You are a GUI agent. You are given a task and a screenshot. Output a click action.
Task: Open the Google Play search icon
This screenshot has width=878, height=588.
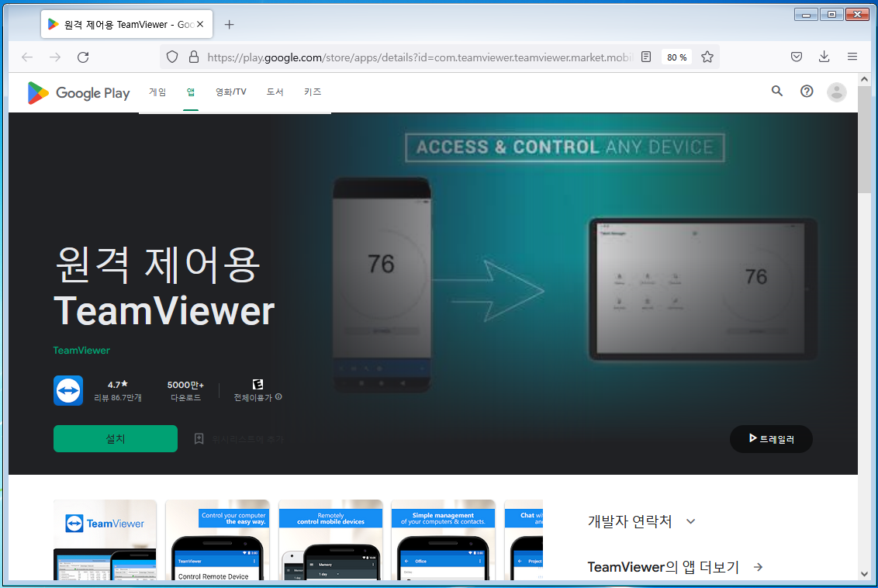[x=776, y=92]
